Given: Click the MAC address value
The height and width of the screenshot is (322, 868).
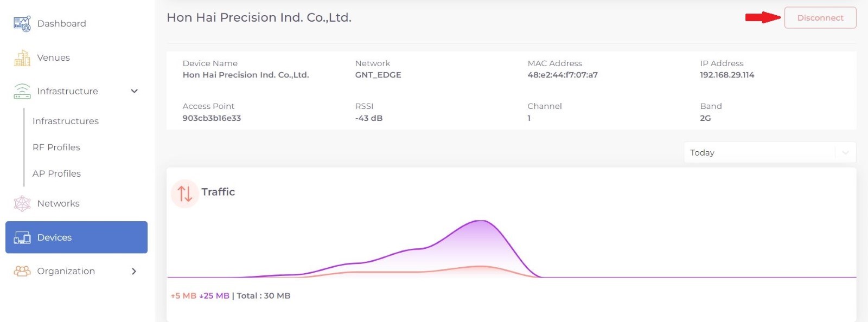Looking at the screenshot, I should coord(562,75).
